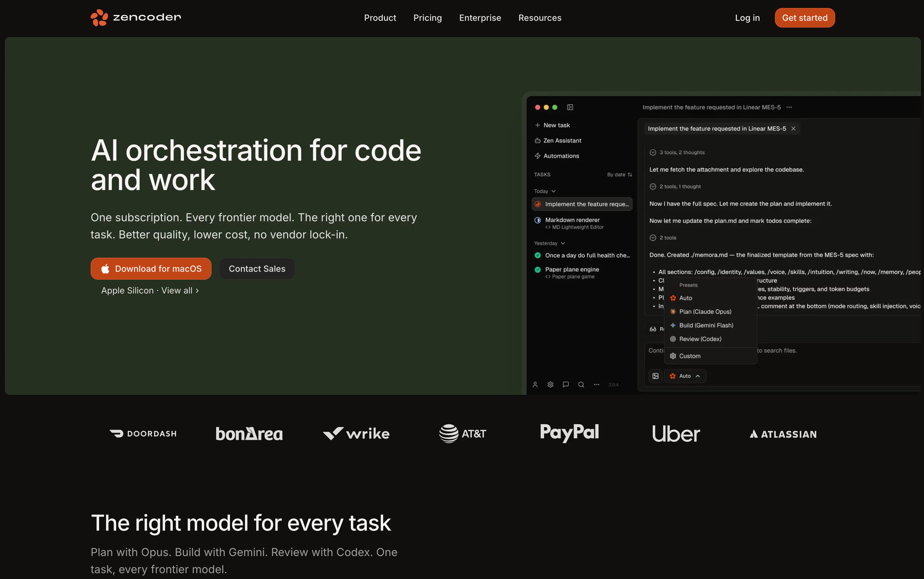924x579 pixels.
Task: Click the Uber logo
Action: point(676,433)
